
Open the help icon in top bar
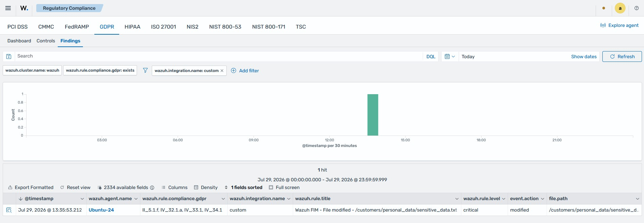[x=637, y=8]
